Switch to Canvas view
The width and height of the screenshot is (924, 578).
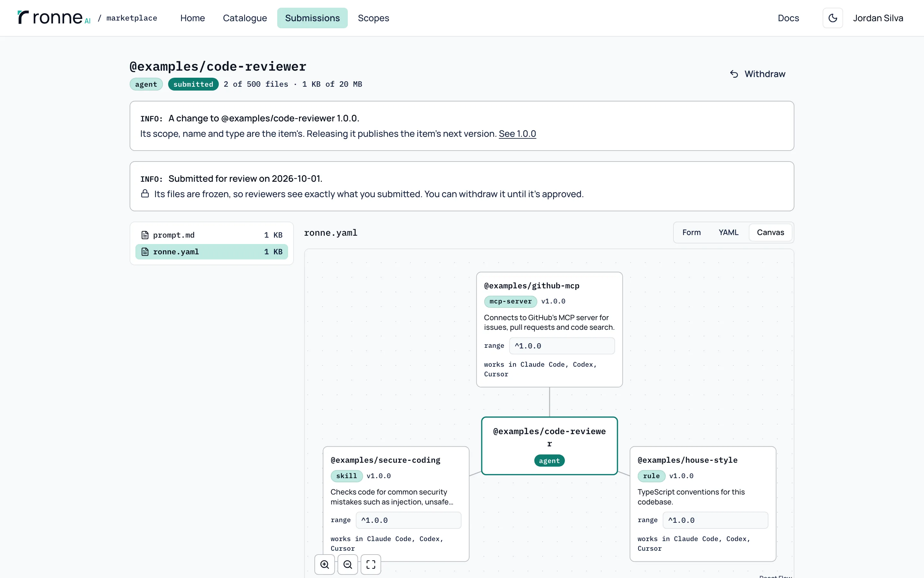tap(770, 232)
